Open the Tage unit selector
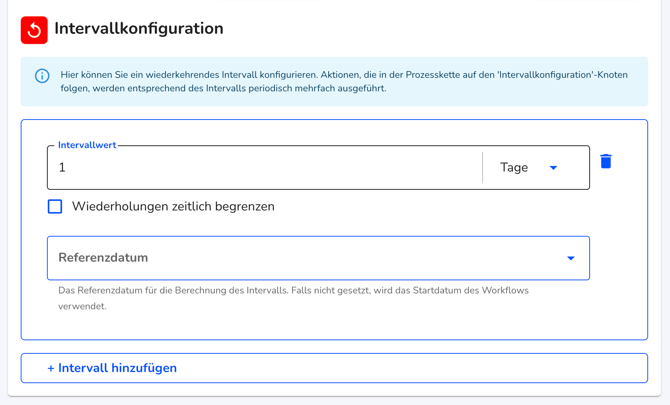670x405 pixels. point(529,167)
